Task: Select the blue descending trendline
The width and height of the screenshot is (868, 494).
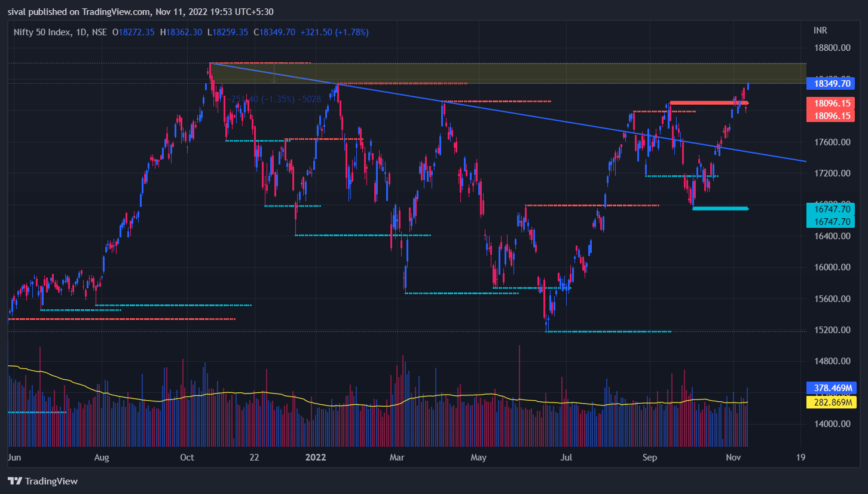Action: pos(508,112)
